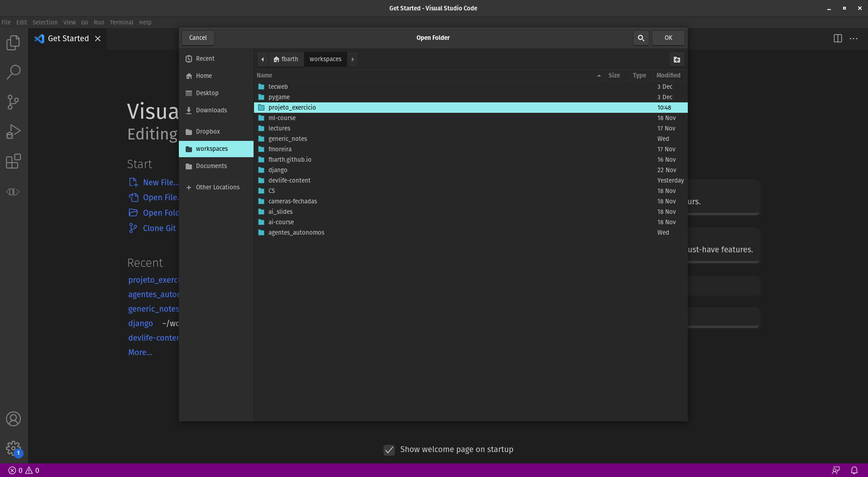Viewport: 868px width, 477px height.
Task: Select Documents in the places sidebar
Action: (216, 166)
